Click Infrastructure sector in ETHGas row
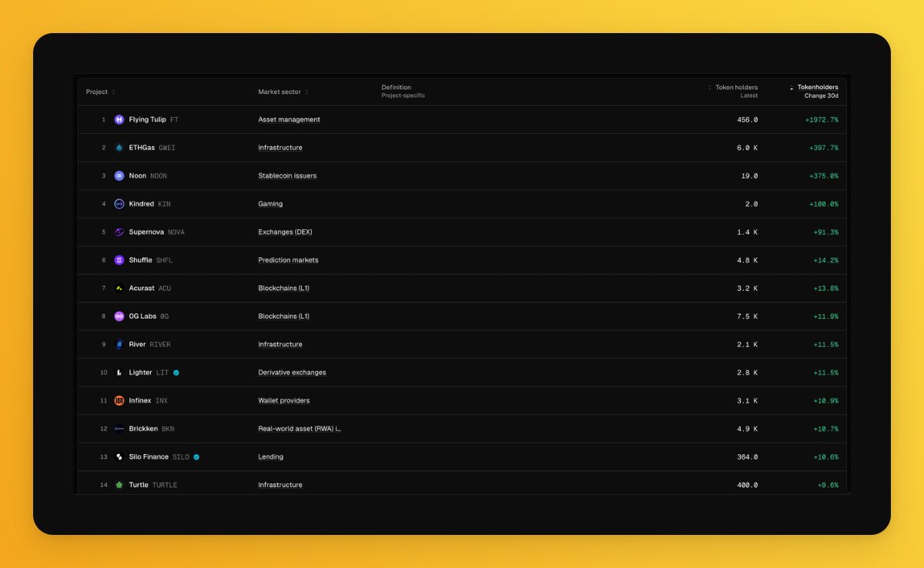924x568 pixels. coord(280,148)
